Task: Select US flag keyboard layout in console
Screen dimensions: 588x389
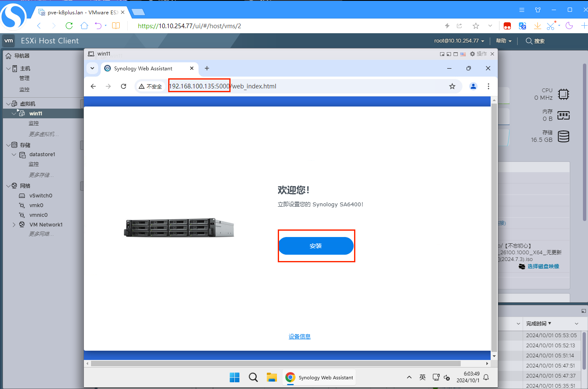Action: (463, 54)
